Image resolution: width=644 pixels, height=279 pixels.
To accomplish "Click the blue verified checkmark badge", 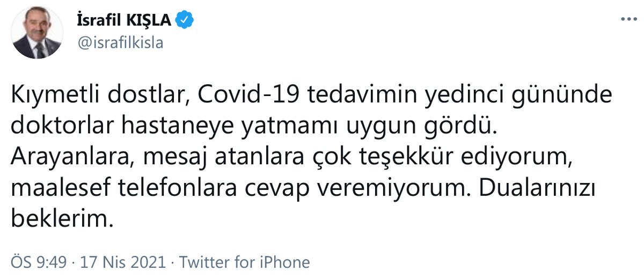I will coord(185,20).
